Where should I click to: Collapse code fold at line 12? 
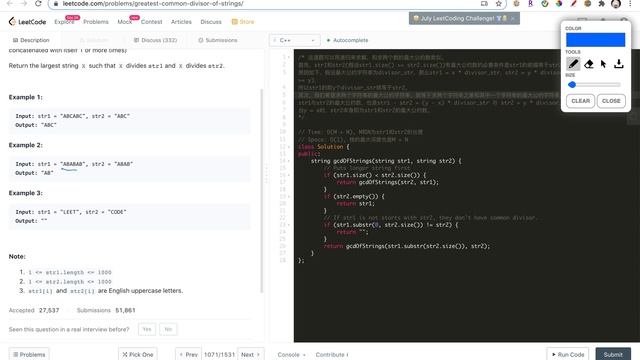point(289,147)
